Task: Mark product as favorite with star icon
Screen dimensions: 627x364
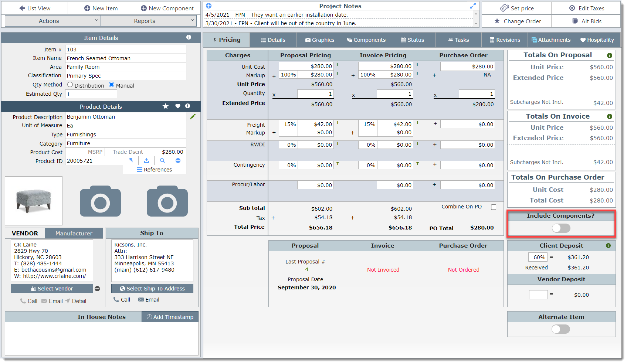Action: (166, 106)
